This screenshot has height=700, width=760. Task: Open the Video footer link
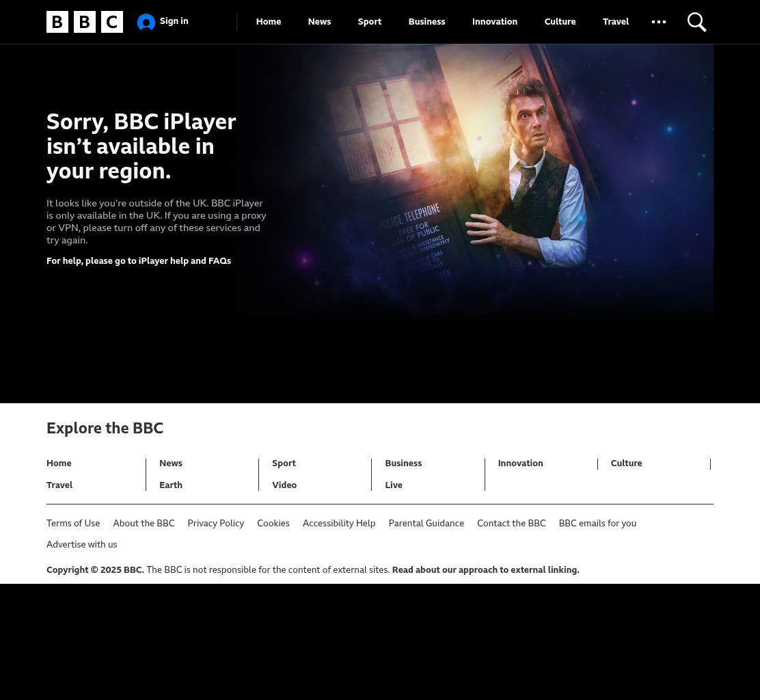coord(284,485)
